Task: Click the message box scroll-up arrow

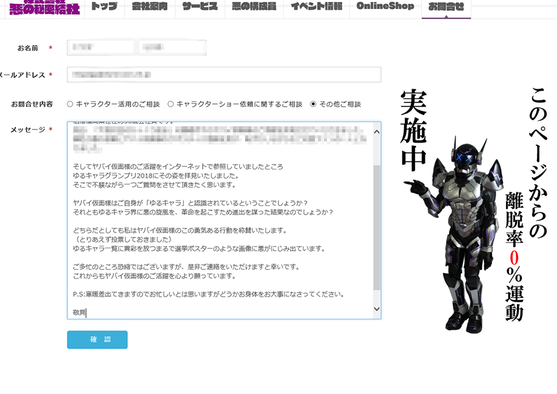Action: tap(377, 132)
